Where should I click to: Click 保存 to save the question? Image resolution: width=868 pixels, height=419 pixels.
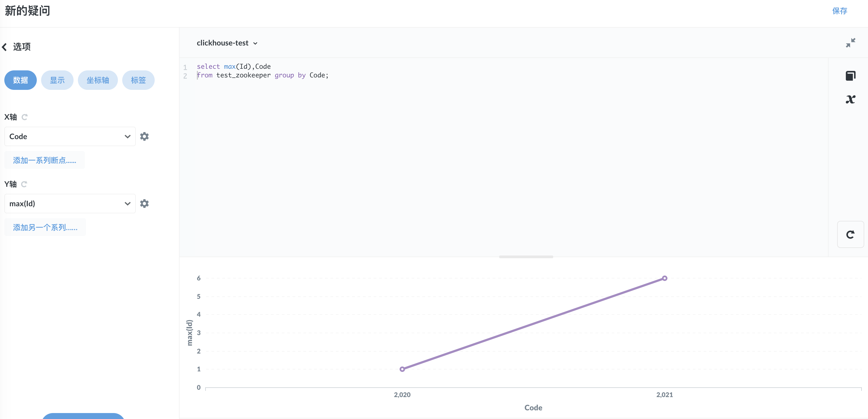[839, 11]
